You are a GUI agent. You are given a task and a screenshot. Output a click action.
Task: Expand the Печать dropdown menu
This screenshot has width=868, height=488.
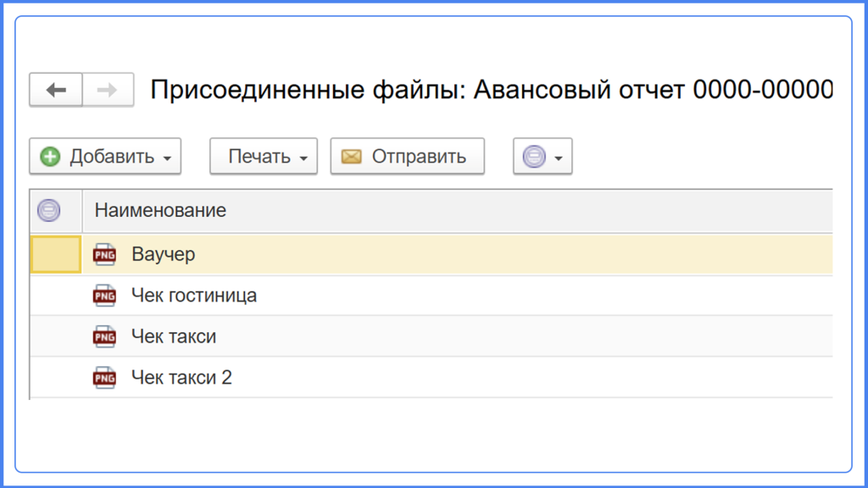click(303, 158)
